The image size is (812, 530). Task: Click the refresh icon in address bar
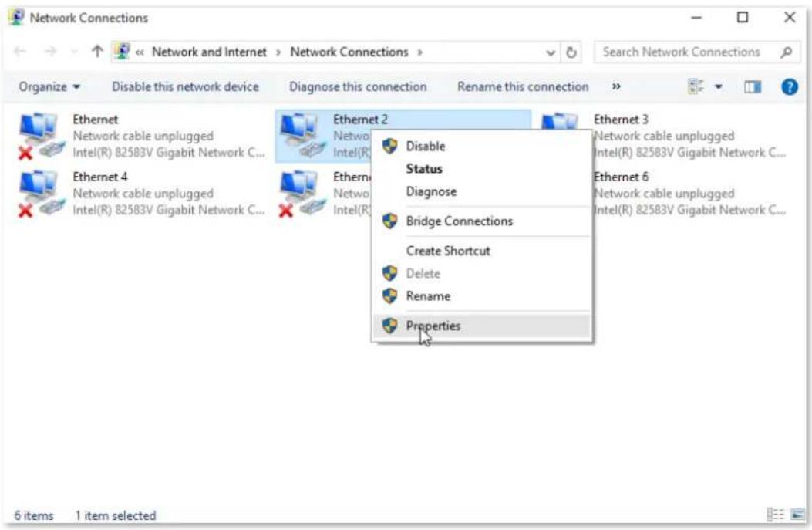pos(571,52)
